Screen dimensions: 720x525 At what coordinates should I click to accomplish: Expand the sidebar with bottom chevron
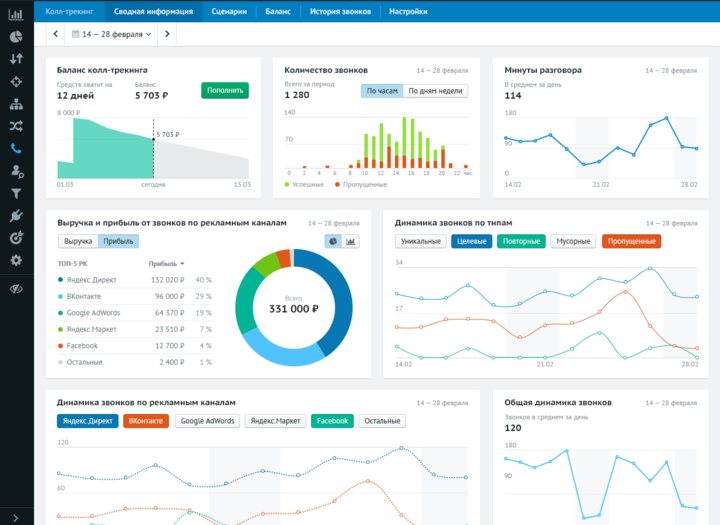(x=16, y=515)
